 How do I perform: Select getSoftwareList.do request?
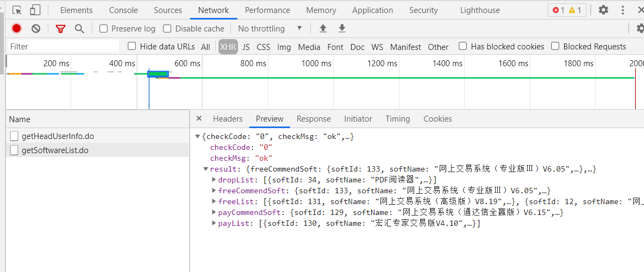(98, 150)
